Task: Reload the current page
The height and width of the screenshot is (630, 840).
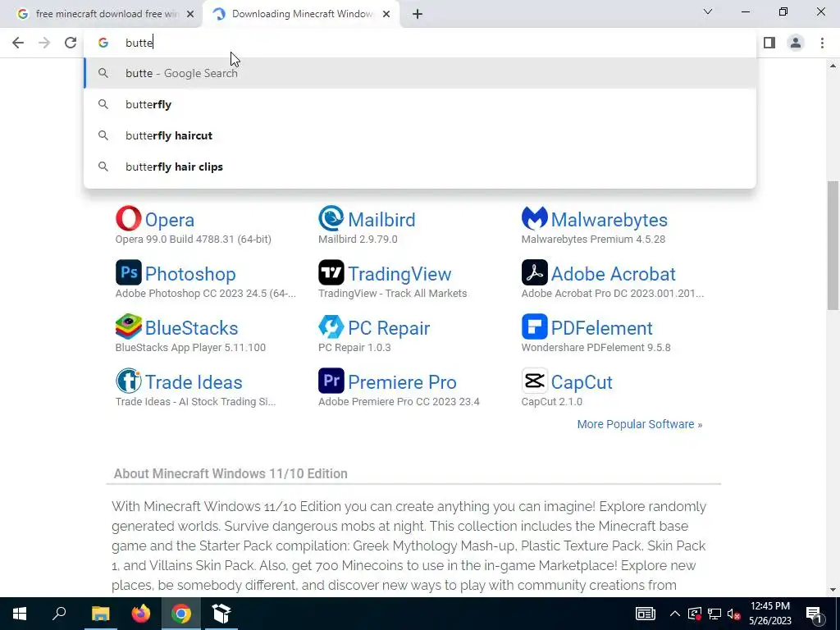Action: tap(71, 43)
